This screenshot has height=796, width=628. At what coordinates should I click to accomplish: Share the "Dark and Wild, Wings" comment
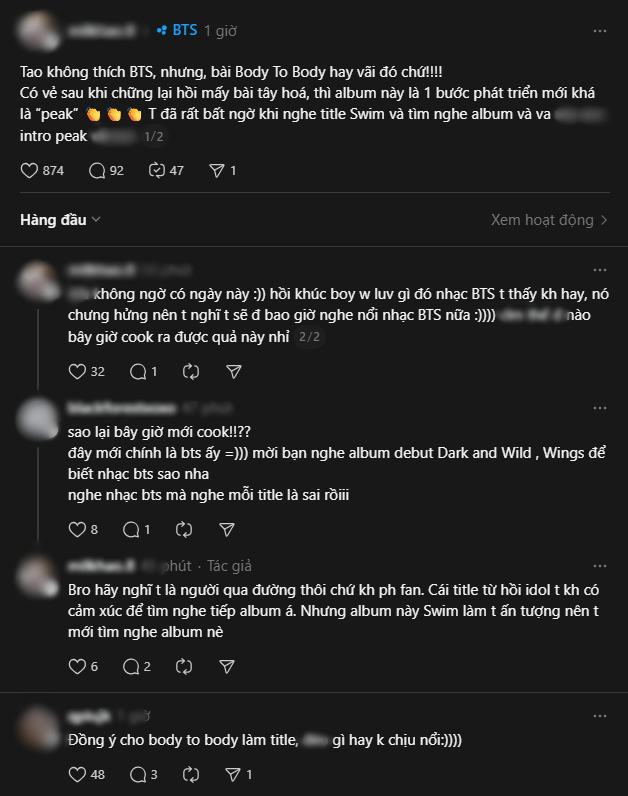227,529
